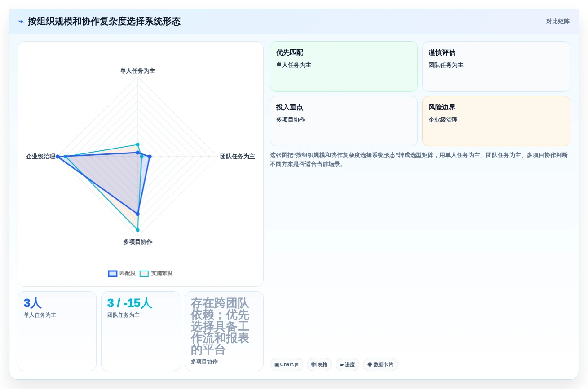Click the teal radar point at 多项目协作 bottom

(138, 230)
